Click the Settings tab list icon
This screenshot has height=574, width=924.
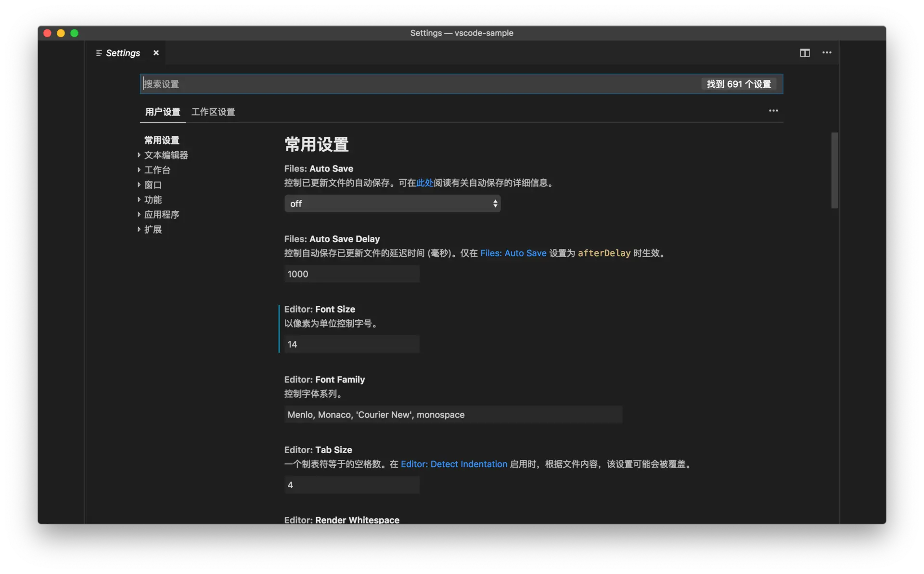99,53
